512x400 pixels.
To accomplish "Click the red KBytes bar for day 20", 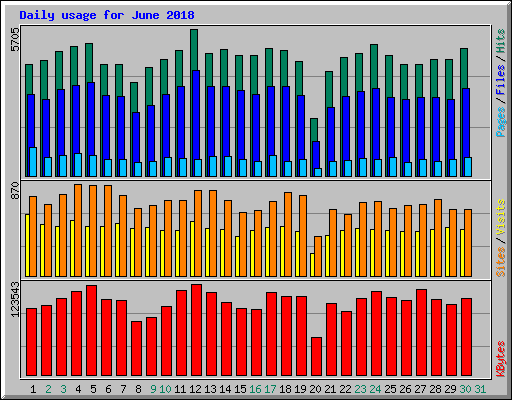I will (x=316, y=357).
